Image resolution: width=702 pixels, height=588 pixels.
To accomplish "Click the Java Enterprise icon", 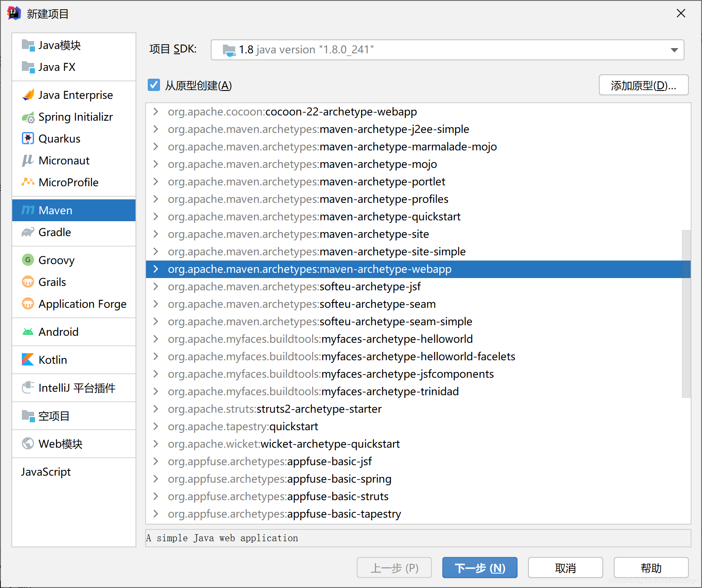I will pos(28,95).
